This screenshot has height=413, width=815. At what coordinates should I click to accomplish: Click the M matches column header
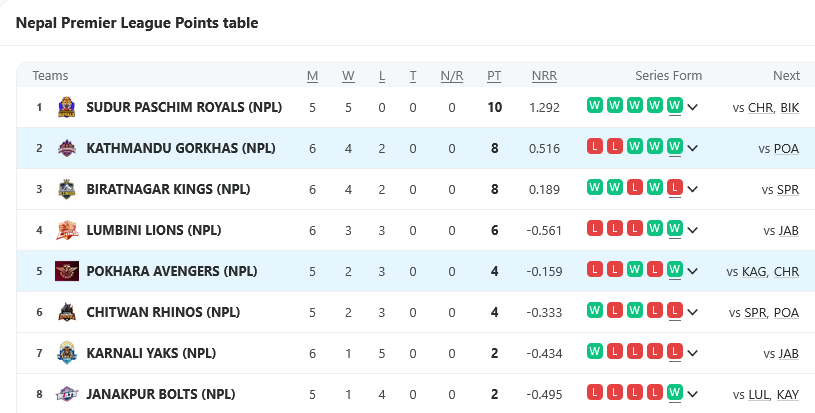[312, 76]
